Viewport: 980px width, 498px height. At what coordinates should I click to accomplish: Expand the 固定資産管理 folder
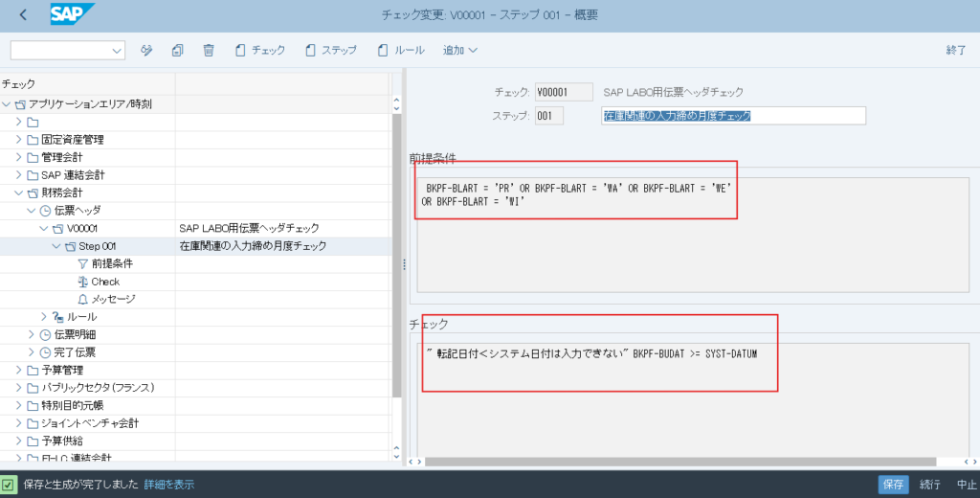(x=19, y=140)
